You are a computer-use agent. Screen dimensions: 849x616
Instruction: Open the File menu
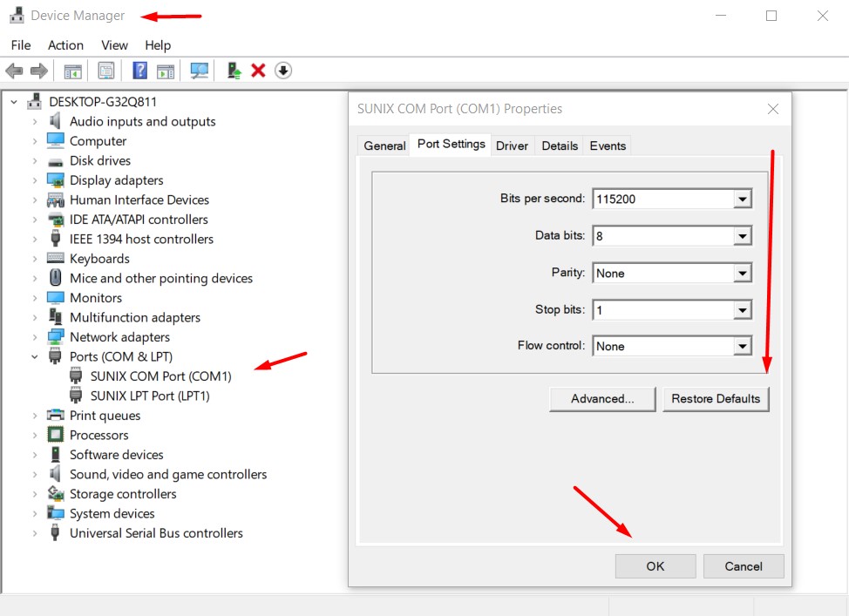tap(21, 45)
